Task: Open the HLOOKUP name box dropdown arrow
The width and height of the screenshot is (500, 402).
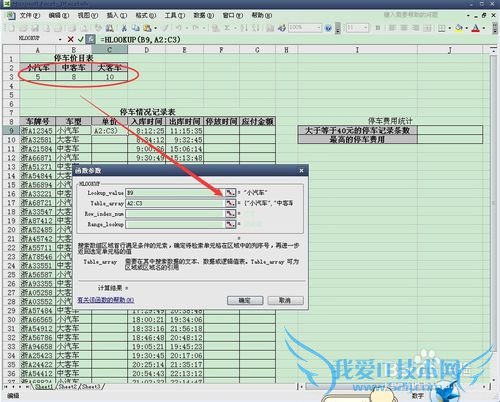Action: coord(60,39)
